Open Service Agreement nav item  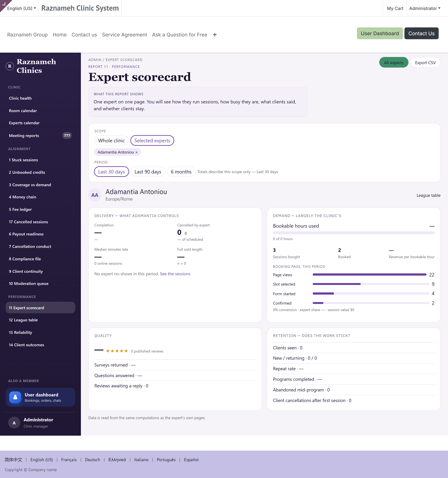[124, 35]
